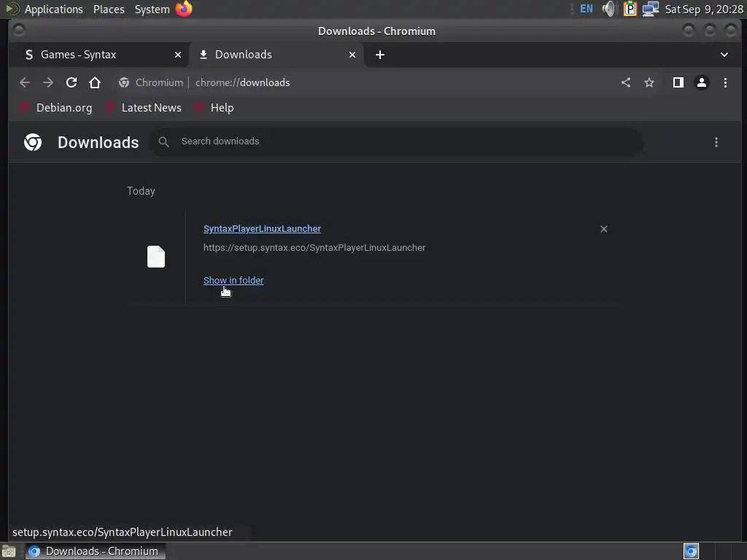Screen dimensions: 747x560
Task: Select the Downloads tab
Action: (276, 55)
